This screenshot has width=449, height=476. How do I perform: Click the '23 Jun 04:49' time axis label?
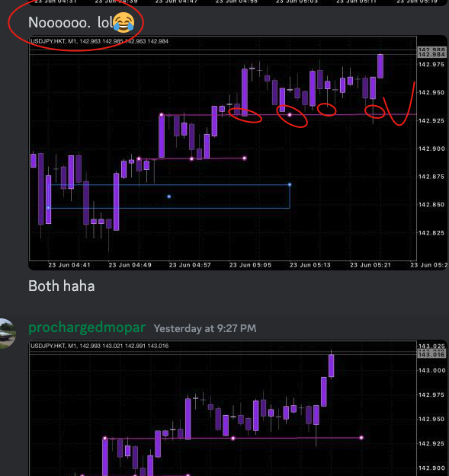130,265
